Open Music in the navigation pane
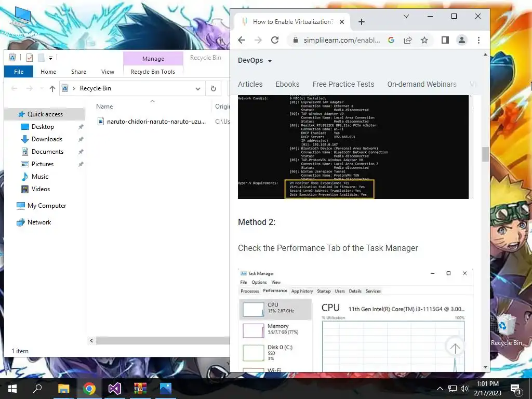Image resolution: width=532 pixels, height=399 pixels. tap(39, 177)
